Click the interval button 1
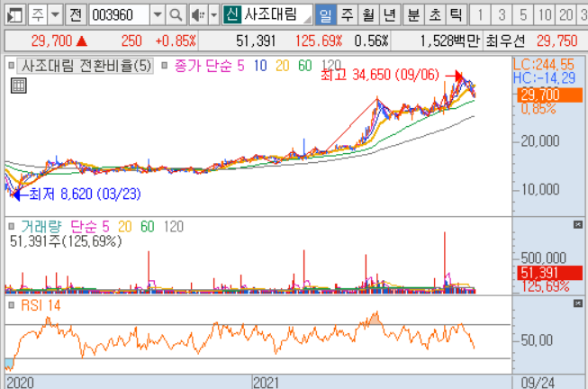The width and height of the screenshot is (588, 389). tap(480, 15)
